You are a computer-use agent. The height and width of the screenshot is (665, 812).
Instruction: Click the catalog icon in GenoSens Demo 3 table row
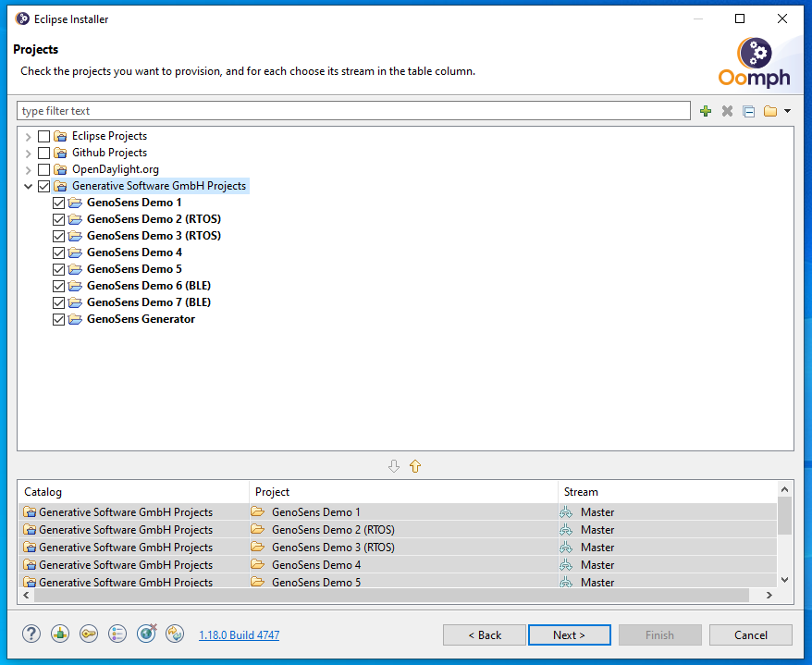coord(30,548)
